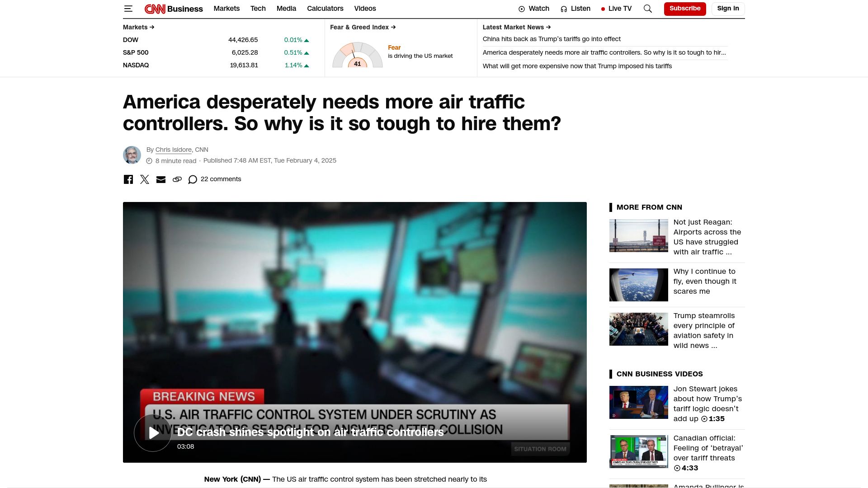Click the Subscribe button
This screenshot has height=488, width=868.
click(x=685, y=9)
